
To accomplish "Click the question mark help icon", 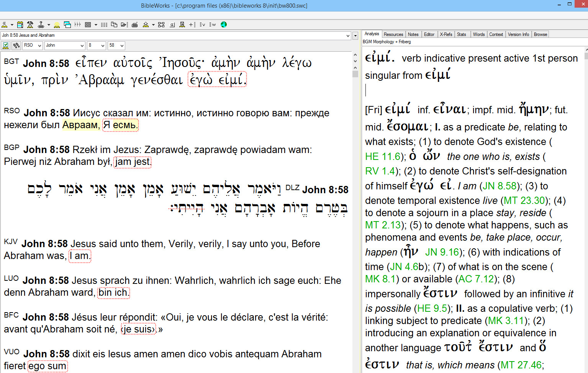I will pos(41,24).
